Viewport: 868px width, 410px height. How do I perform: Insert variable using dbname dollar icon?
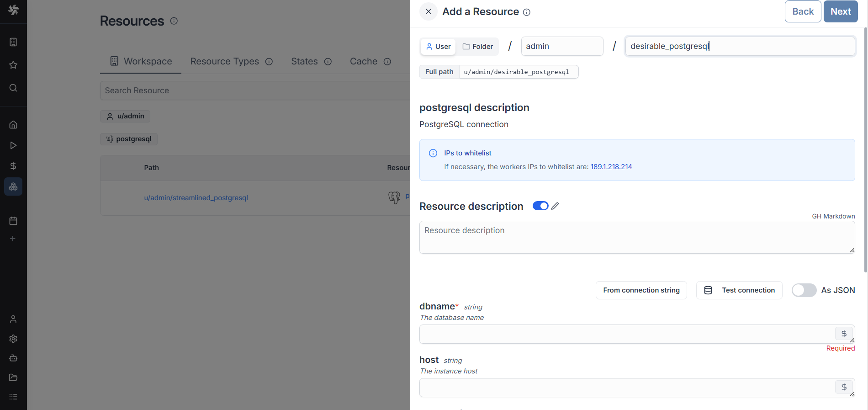click(844, 334)
